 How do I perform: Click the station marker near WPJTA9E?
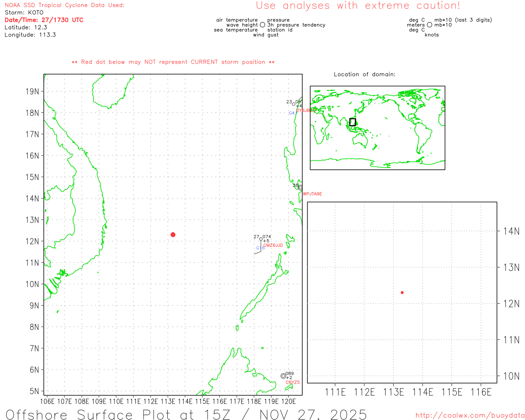click(x=301, y=187)
